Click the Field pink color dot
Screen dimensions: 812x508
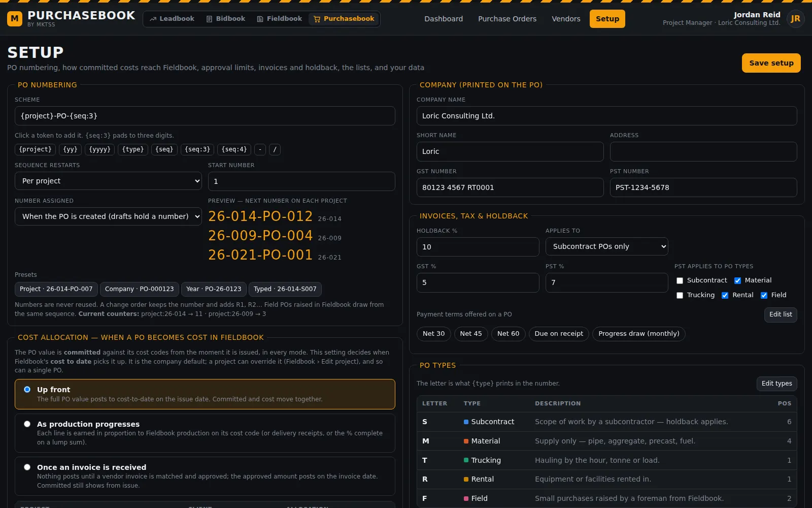tap(466, 498)
